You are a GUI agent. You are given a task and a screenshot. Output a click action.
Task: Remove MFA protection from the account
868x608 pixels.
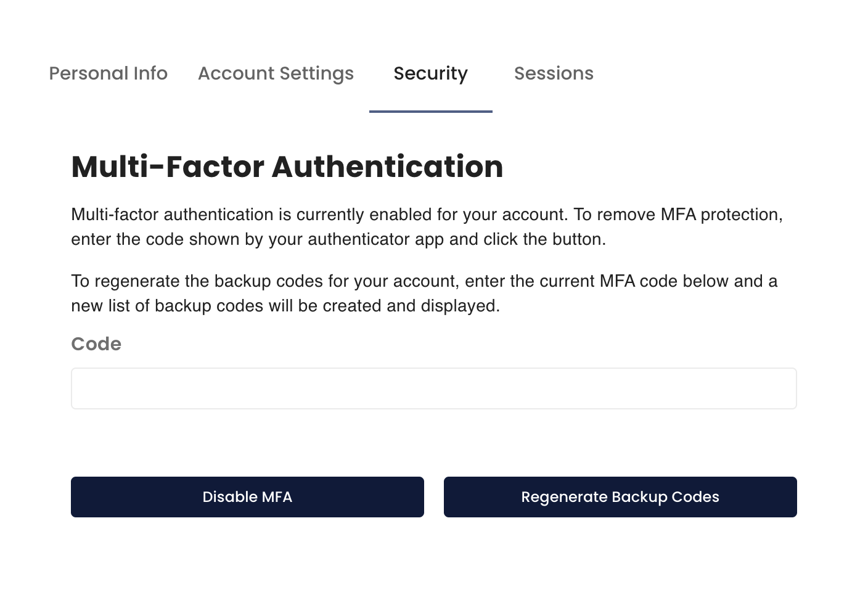[x=247, y=496]
